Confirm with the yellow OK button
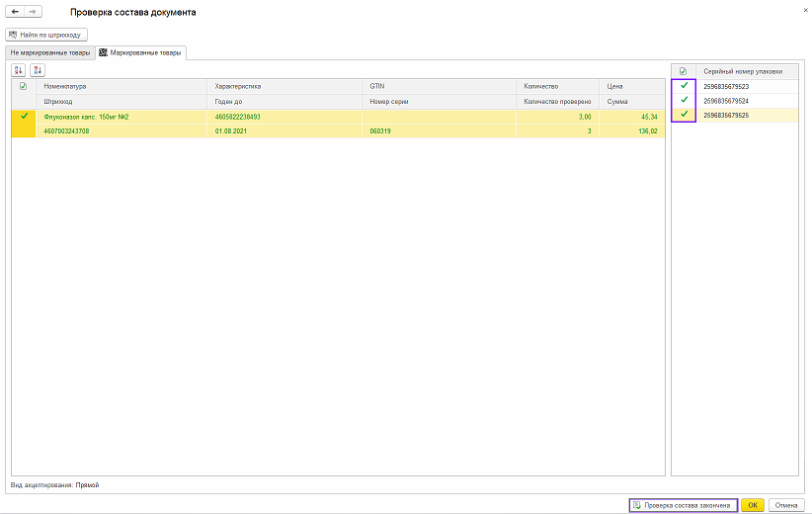The height and width of the screenshot is (514, 812). pyautogui.click(x=752, y=504)
